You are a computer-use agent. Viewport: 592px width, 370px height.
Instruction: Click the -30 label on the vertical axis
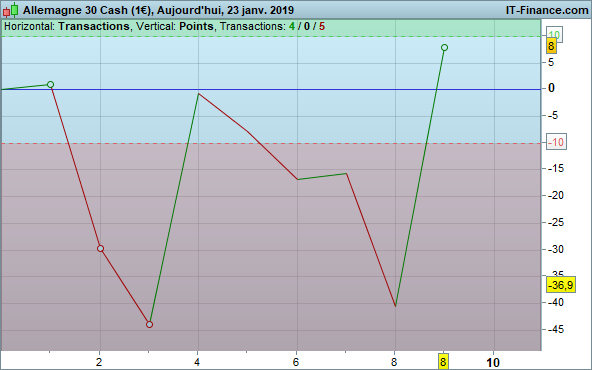coord(555,249)
